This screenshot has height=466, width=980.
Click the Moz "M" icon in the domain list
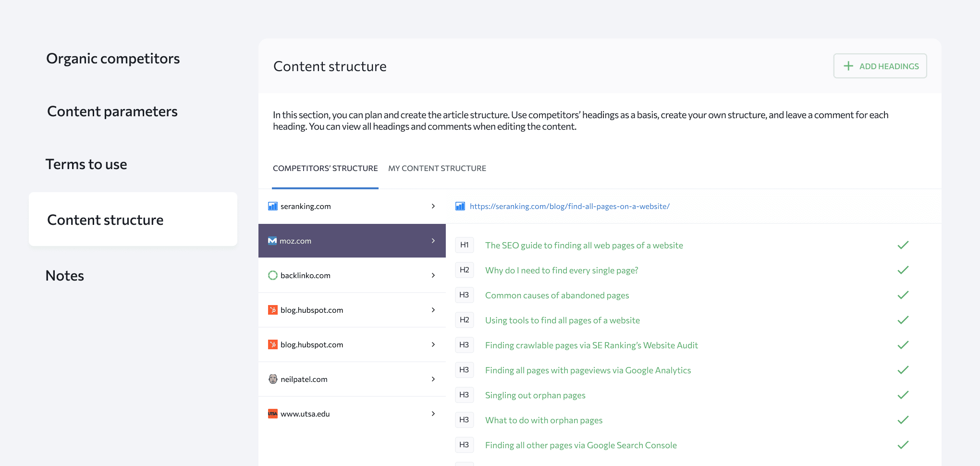coord(272,241)
